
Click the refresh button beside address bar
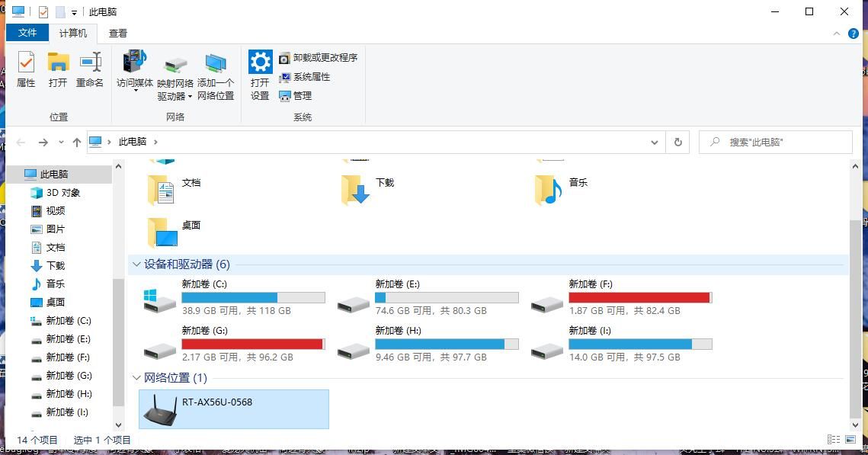tap(677, 142)
